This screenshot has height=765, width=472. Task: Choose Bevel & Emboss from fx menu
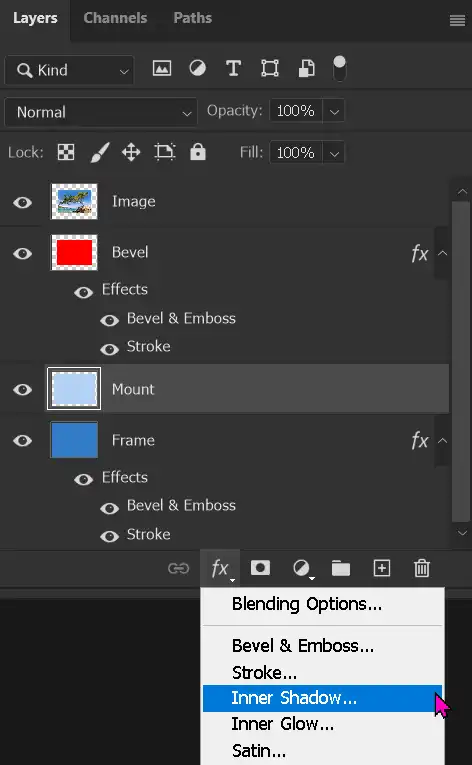(322, 646)
